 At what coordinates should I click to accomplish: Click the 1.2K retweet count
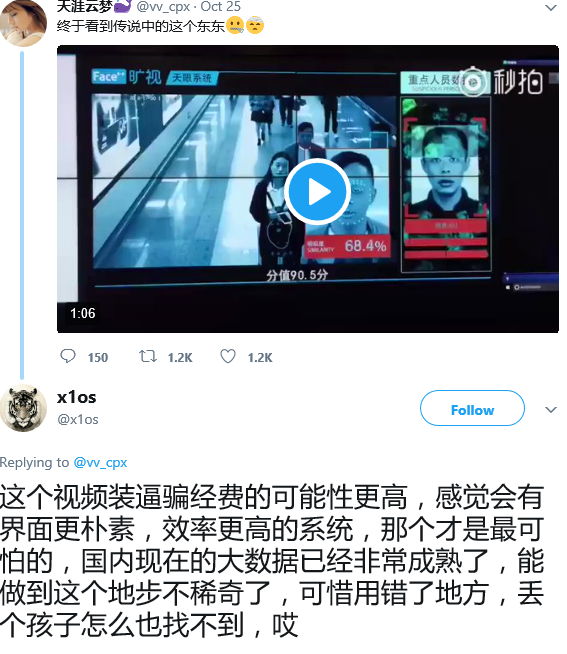tap(180, 358)
